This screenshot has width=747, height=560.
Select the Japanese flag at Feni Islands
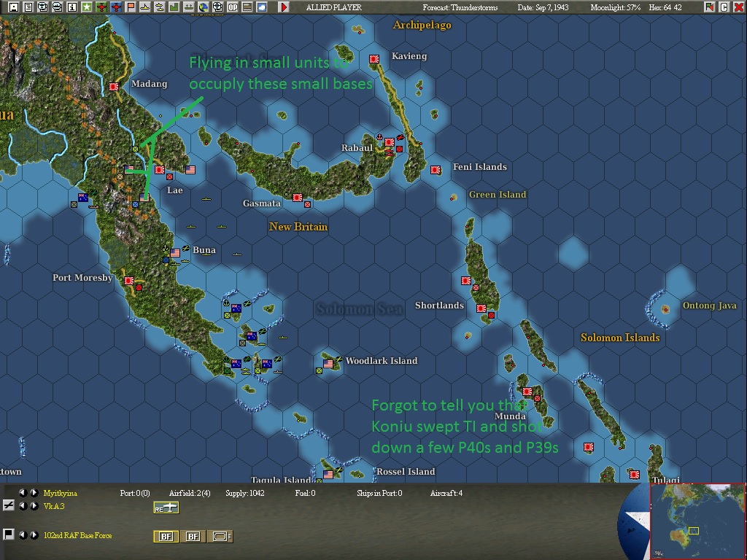(x=435, y=169)
